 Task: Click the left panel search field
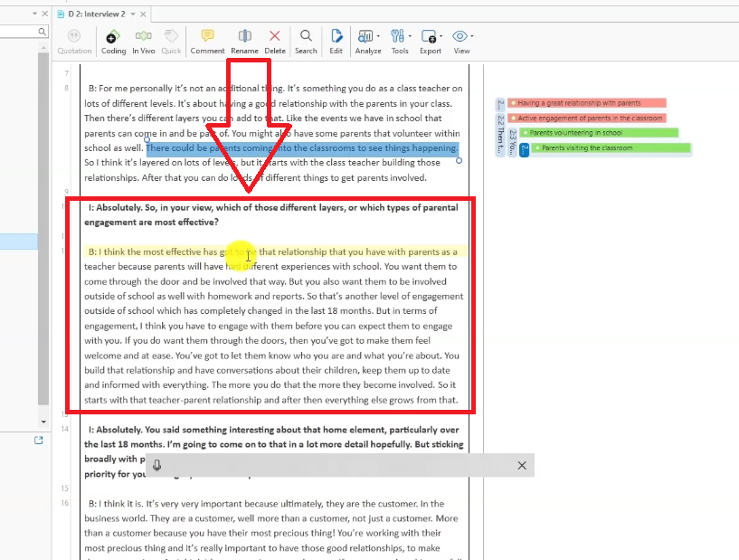click(x=18, y=32)
